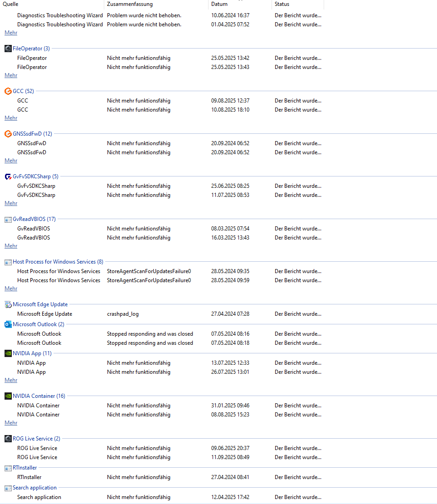Sort by the Zusammenfassung column header
The width and height of the screenshot is (437, 504).
[156, 4]
